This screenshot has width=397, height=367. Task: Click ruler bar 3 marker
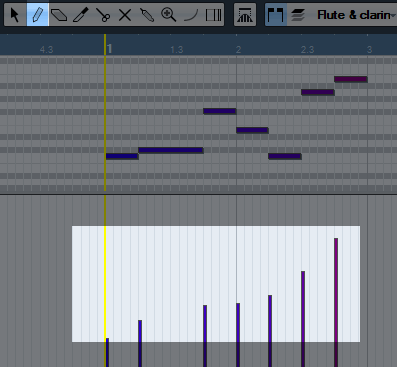(369, 50)
